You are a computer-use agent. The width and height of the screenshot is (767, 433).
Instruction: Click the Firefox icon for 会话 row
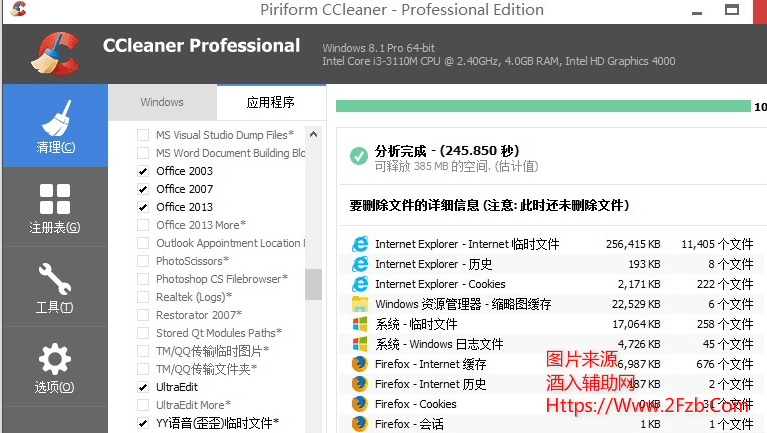click(360, 424)
